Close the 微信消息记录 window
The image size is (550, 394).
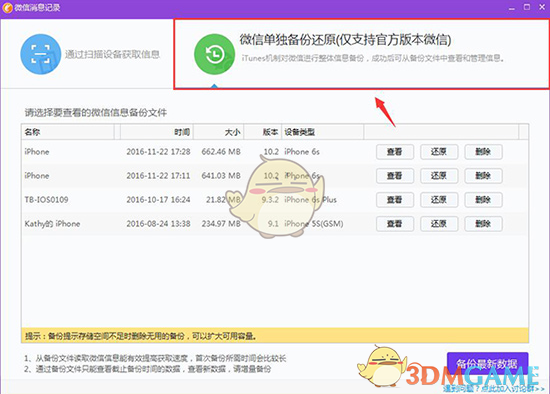pos(542,7)
